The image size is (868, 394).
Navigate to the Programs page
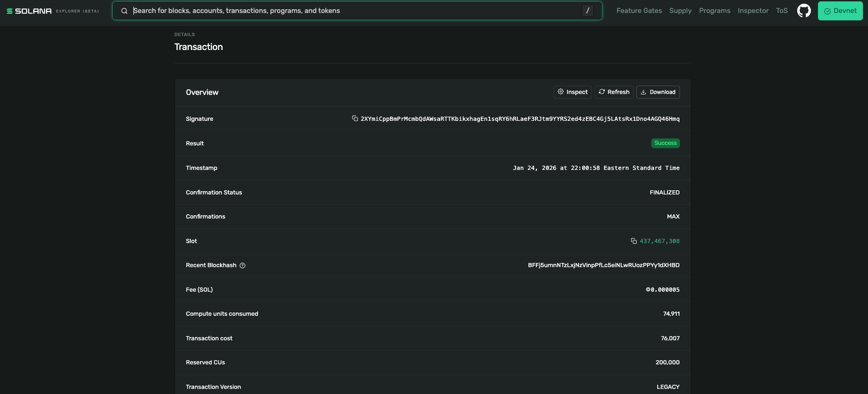click(x=714, y=11)
